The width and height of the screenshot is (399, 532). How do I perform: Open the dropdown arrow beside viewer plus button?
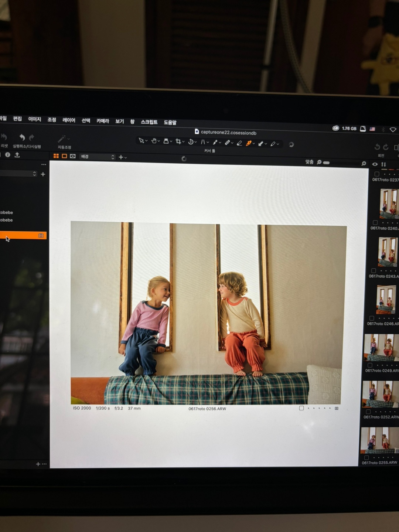126,158
